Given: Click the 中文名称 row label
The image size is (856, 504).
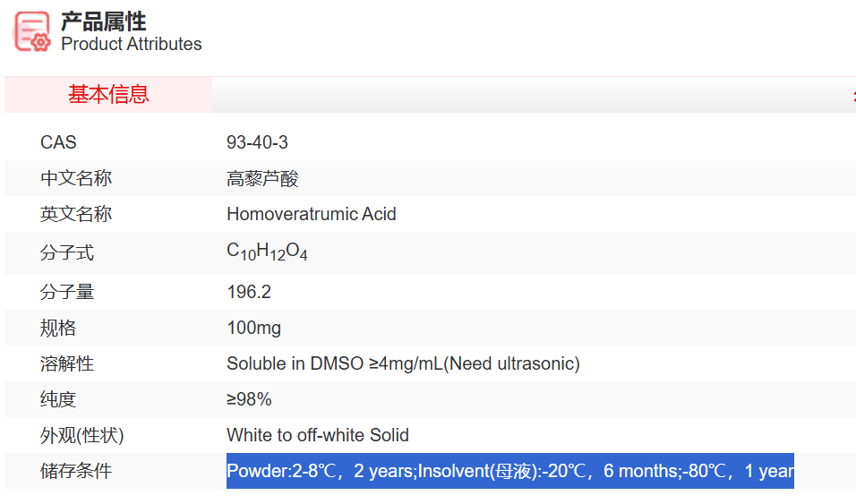Looking at the screenshot, I should 76,178.
